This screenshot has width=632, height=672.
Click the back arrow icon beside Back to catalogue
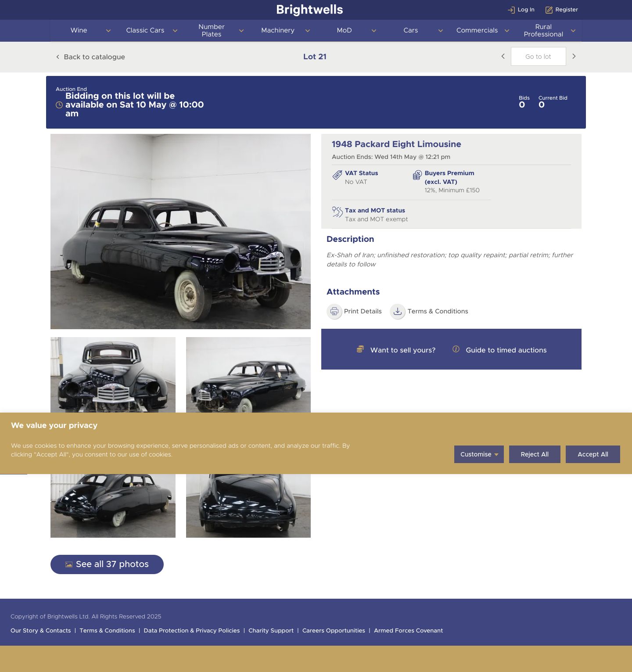tap(57, 57)
